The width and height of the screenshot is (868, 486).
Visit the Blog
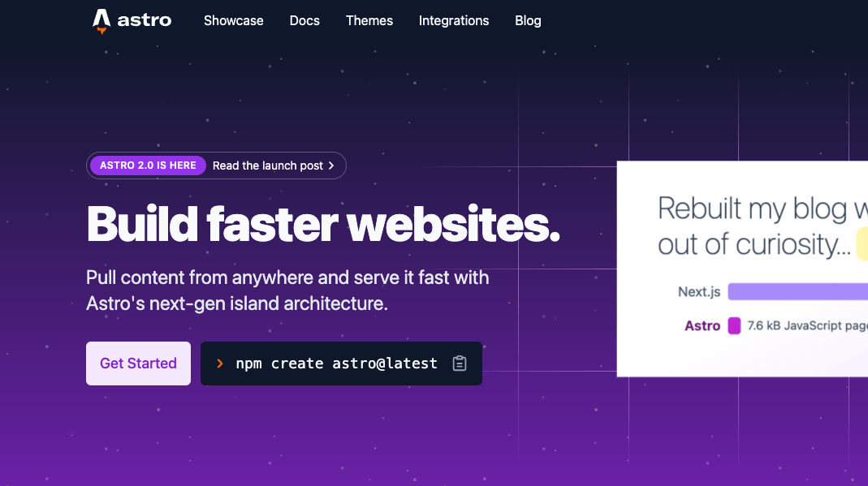coord(528,20)
